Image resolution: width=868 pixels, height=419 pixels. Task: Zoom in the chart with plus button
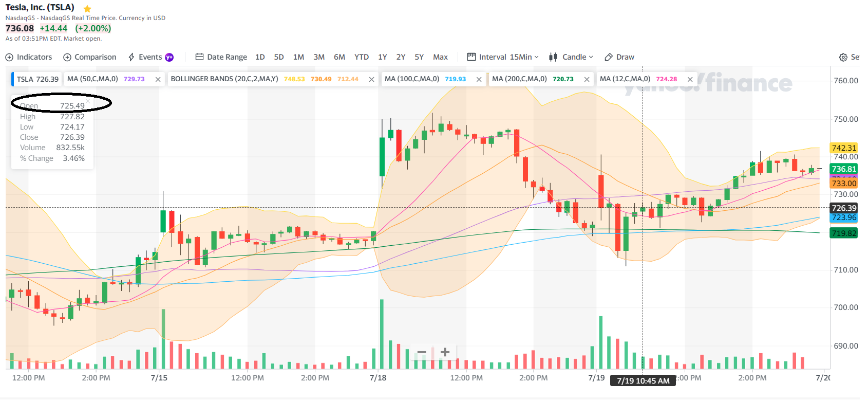click(445, 352)
